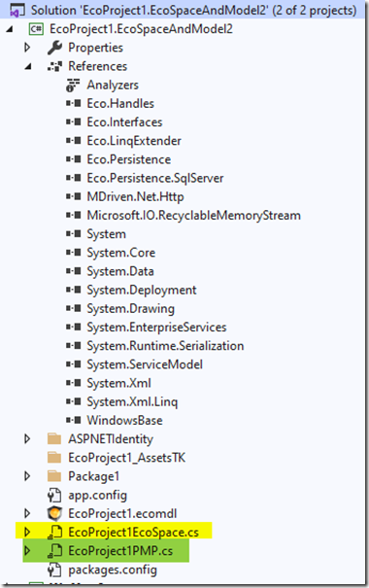Viewport: 369px width, 588px height.
Task: Click the reference icon next to System.Data
Action: [x=74, y=271]
